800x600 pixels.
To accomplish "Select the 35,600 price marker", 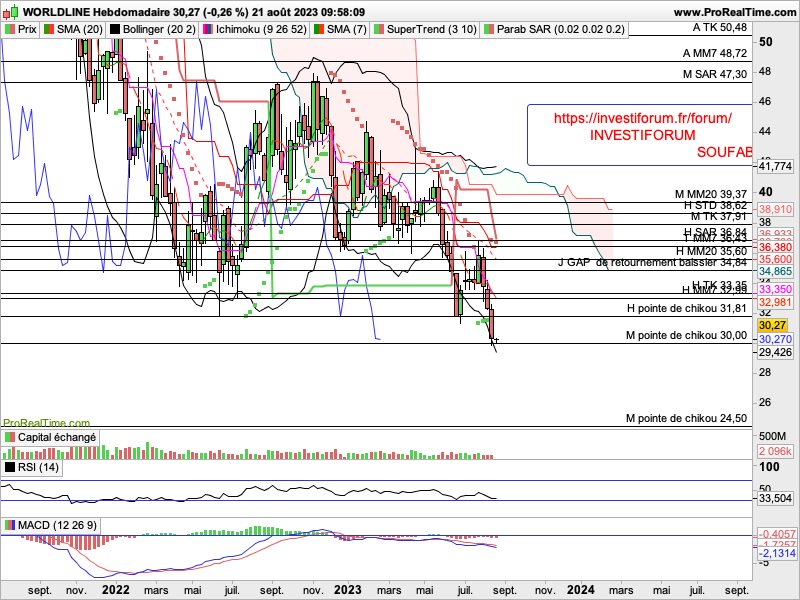I will 776,259.
